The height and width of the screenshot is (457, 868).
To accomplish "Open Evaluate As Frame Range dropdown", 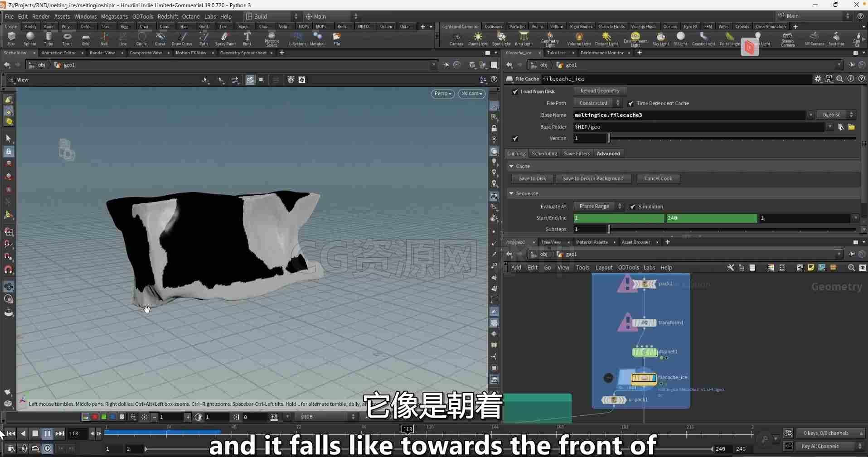I will (x=599, y=207).
